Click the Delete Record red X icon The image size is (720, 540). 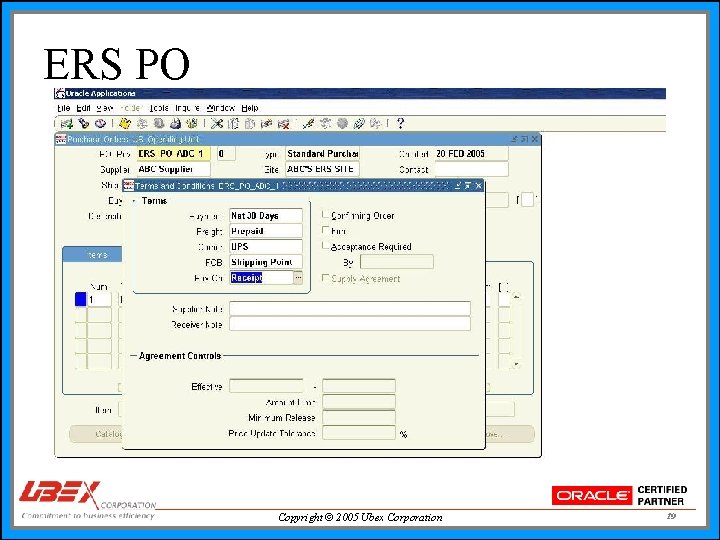click(x=284, y=123)
